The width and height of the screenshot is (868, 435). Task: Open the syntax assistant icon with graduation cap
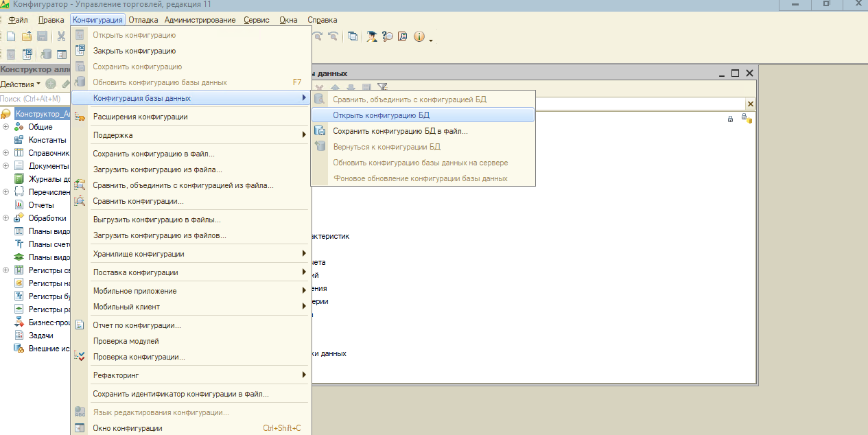coord(372,36)
